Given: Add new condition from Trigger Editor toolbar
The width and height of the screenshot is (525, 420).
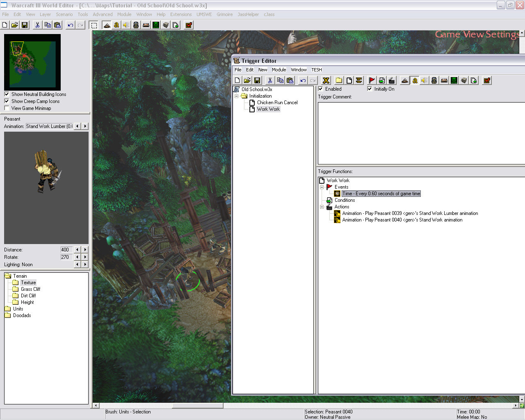Looking at the screenshot, I should click(x=381, y=80).
